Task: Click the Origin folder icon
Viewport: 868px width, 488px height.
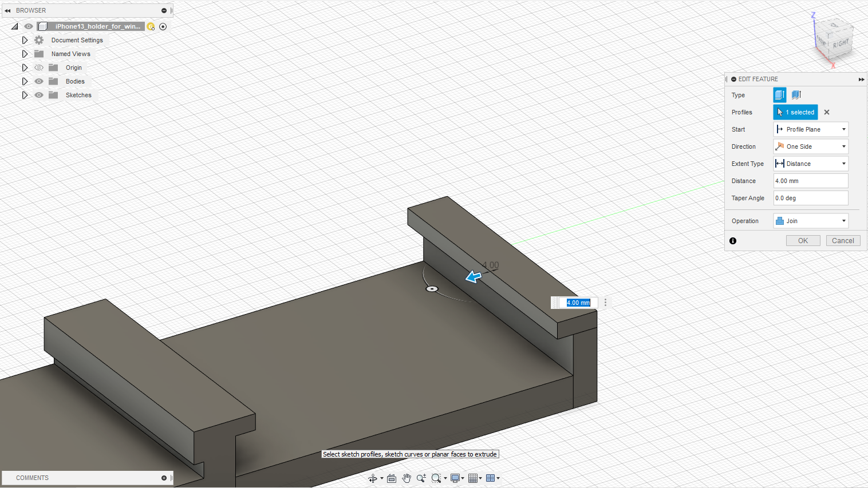Action: pos(53,68)
